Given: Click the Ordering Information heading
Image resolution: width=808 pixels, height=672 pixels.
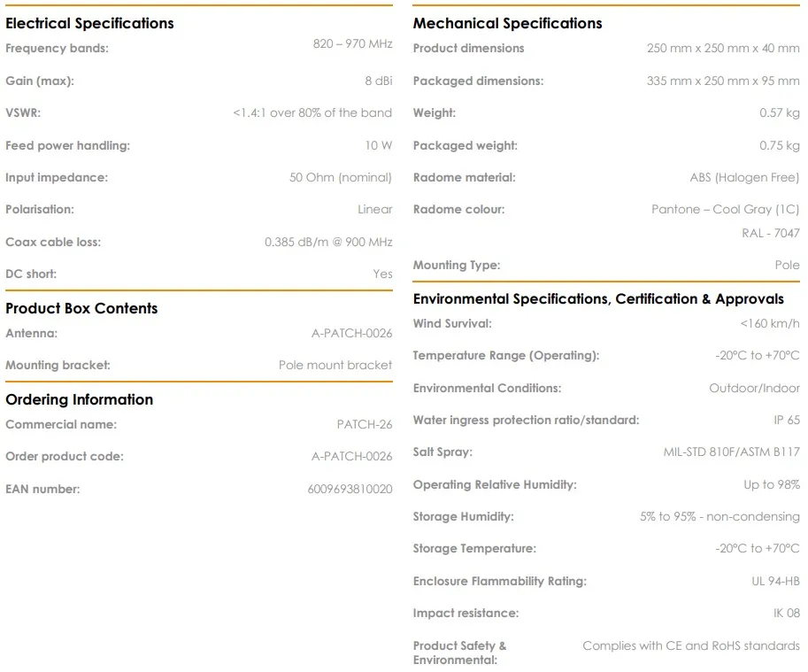Looking at the screenshot, I should [x=80, y=399].
